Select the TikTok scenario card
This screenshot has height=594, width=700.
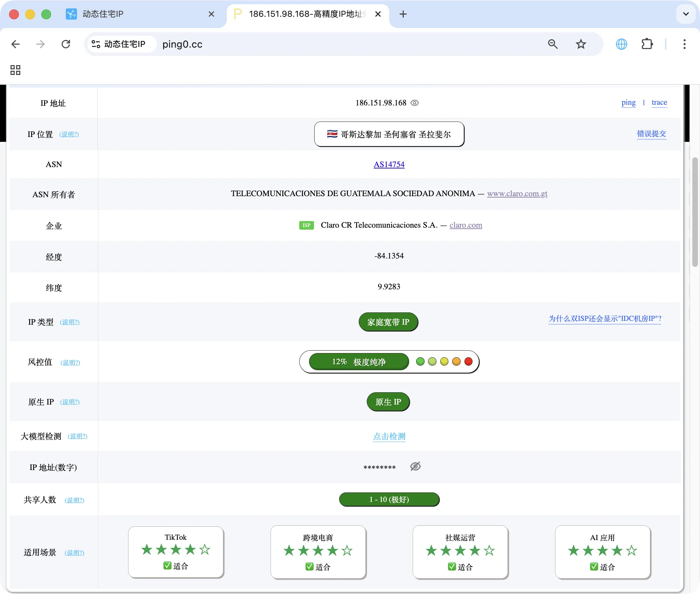(176, 552)
